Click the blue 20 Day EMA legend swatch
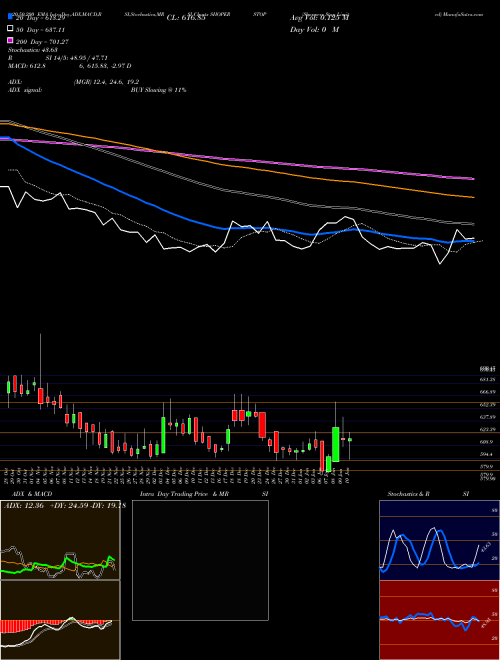The image size is (500, 660). [x=10, y=17]
